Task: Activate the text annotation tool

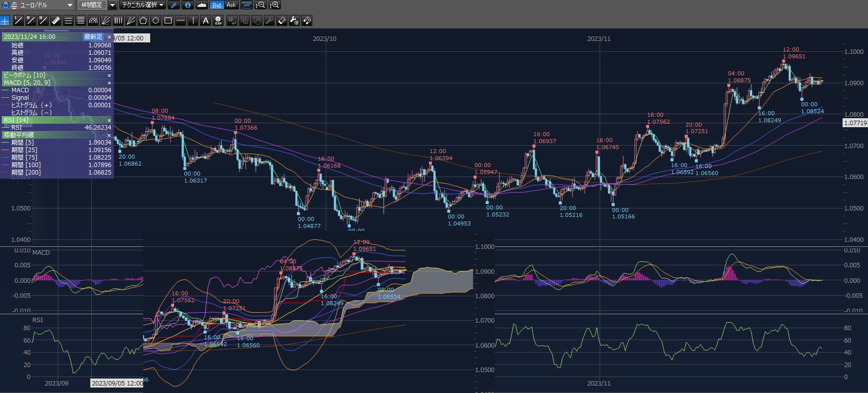Action: point(206,20)
